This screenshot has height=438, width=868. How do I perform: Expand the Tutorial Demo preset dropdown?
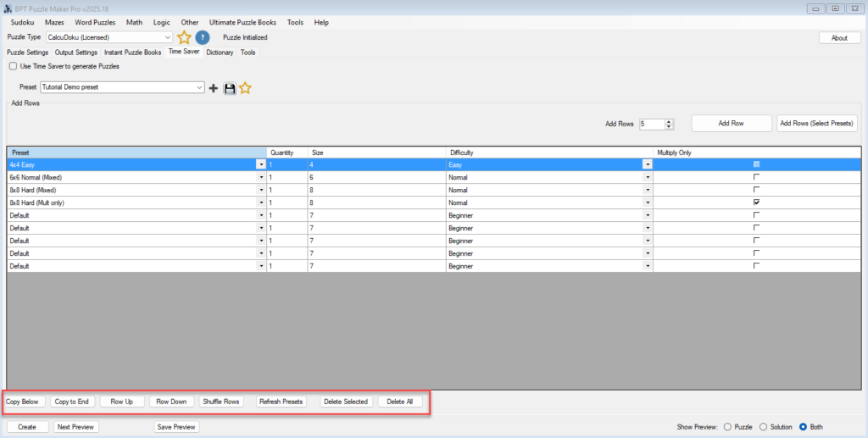[x=199, y=87]
